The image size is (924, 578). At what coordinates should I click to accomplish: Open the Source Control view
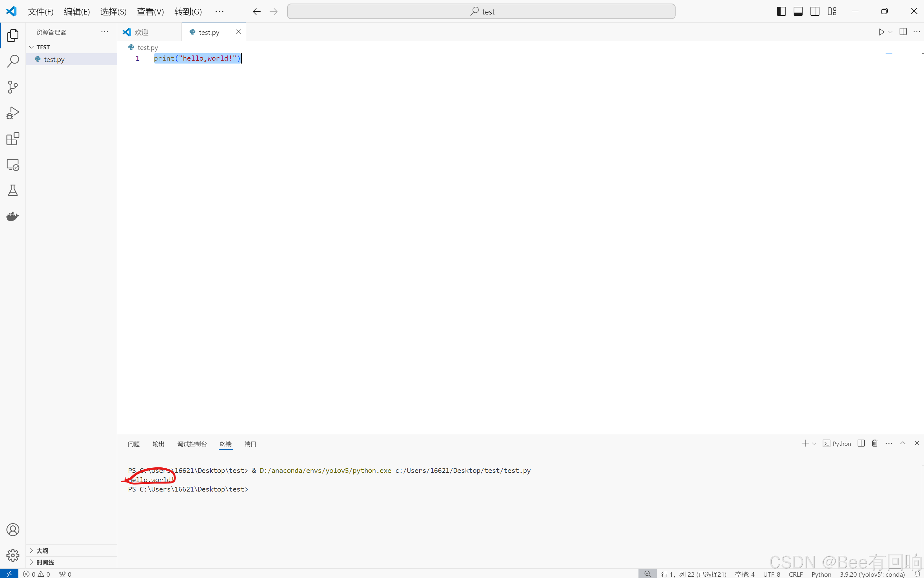(13, 87)
